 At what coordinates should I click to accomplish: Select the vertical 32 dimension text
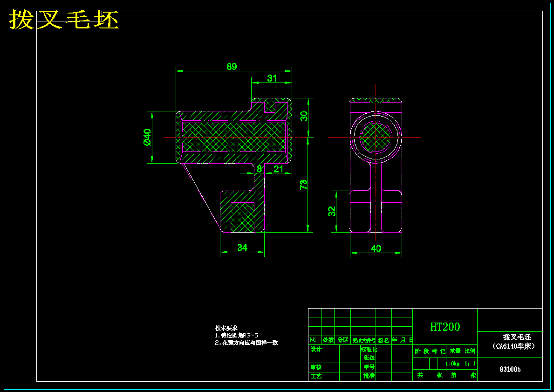coord(332,211)
